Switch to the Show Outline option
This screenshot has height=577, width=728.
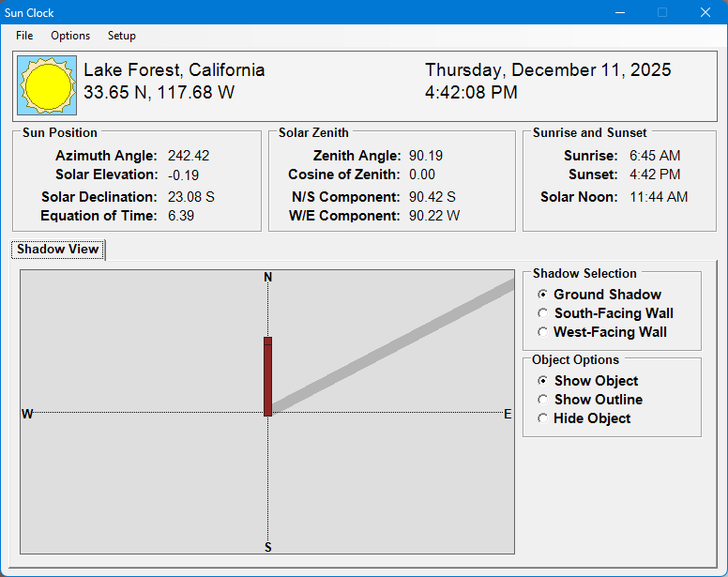(x=543, y=400)
